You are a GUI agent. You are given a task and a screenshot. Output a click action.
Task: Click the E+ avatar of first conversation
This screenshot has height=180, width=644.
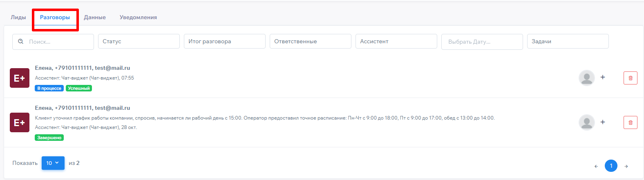(20, 78)
